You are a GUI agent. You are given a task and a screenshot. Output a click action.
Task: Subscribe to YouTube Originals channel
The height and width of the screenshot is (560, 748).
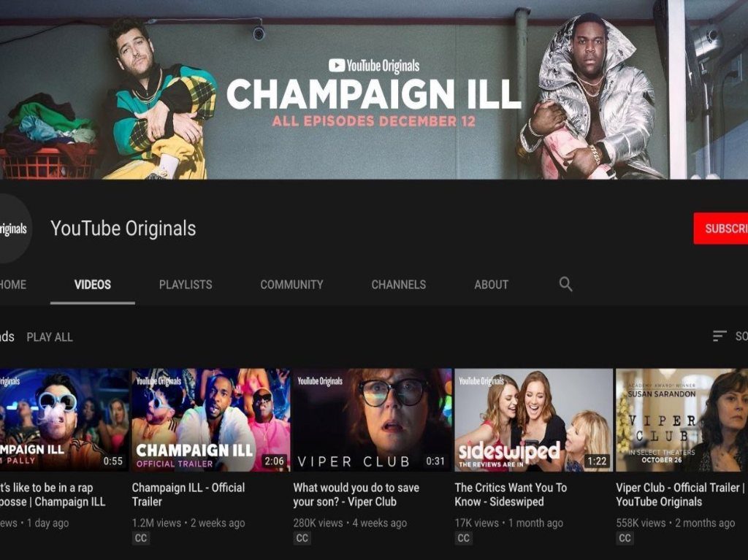[721, 229]
